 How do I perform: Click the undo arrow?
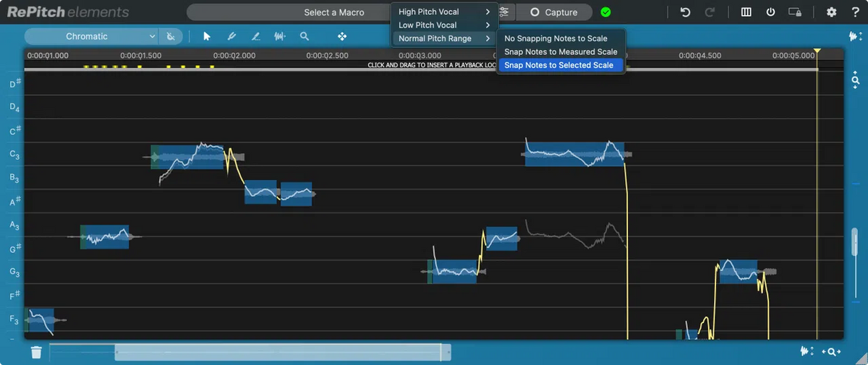pos(685,12)
